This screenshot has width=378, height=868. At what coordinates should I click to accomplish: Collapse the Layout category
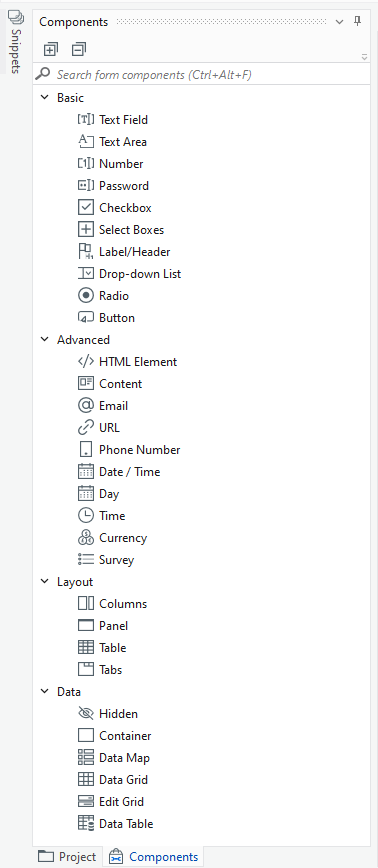(x=45, y=581)
